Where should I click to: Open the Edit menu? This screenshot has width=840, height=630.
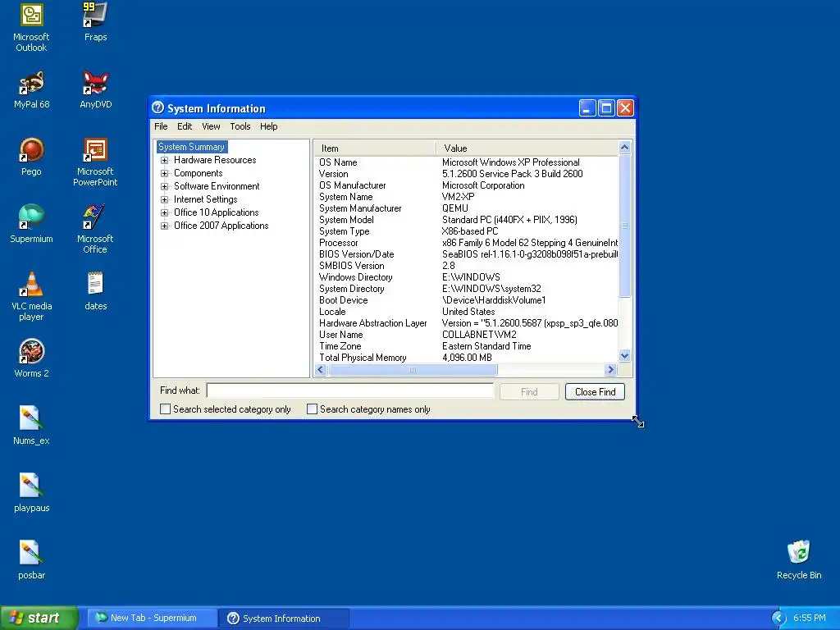click(x=185, y=126)
